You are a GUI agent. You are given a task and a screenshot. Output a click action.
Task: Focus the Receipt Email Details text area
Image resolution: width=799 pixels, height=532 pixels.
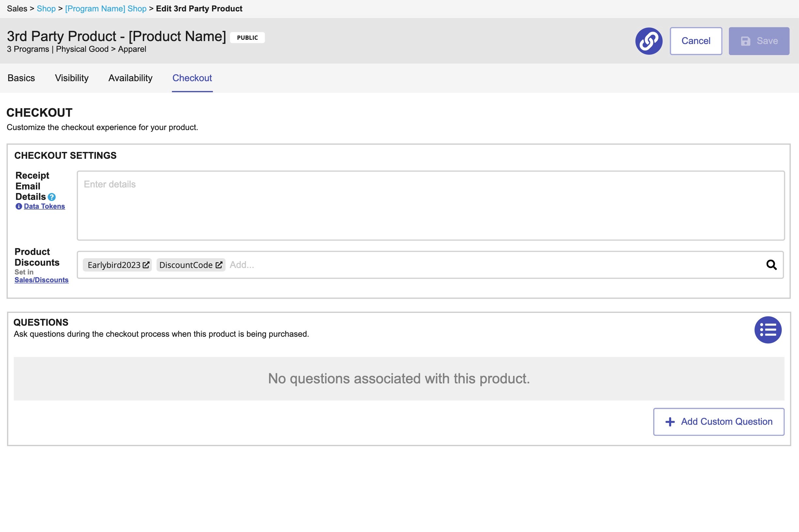coord(430,206)
